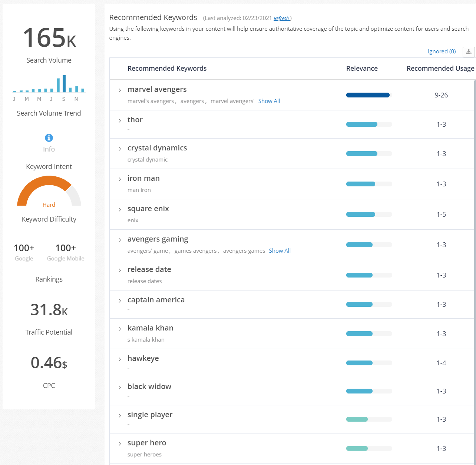Click the 1-5 usage value for square enix
This screenshot has width=476, height=465.
point(441,215)
